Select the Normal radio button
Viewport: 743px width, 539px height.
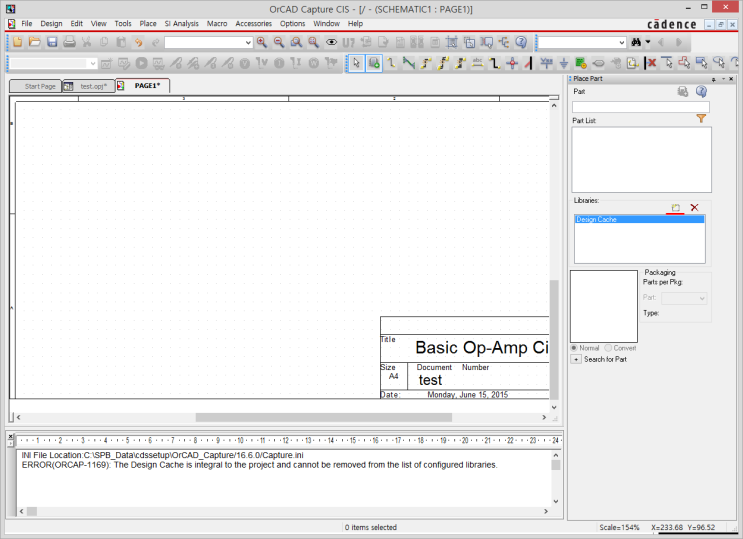click(574, 348)
